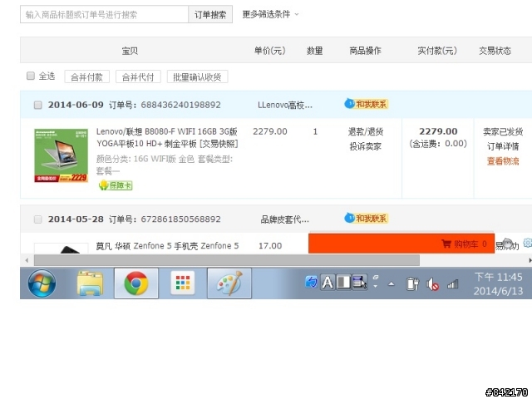Image resolution: width=532 pixels, height=399 pixels.
Task: Click the horizontal scrollbar left arrow
Action: 27,260
